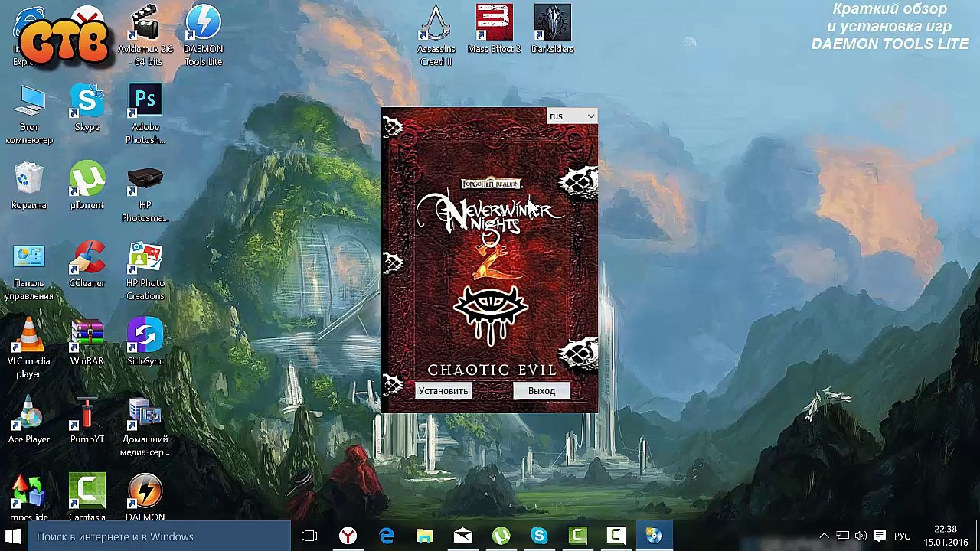Launch Microsoft Edge from the taskbar
This screenshot has width=980, height=551.
coord(387,536)
